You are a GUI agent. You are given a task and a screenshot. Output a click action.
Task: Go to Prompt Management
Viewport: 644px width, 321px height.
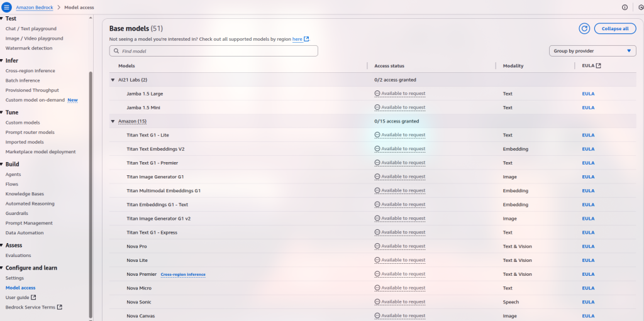(x=29, y=223)
